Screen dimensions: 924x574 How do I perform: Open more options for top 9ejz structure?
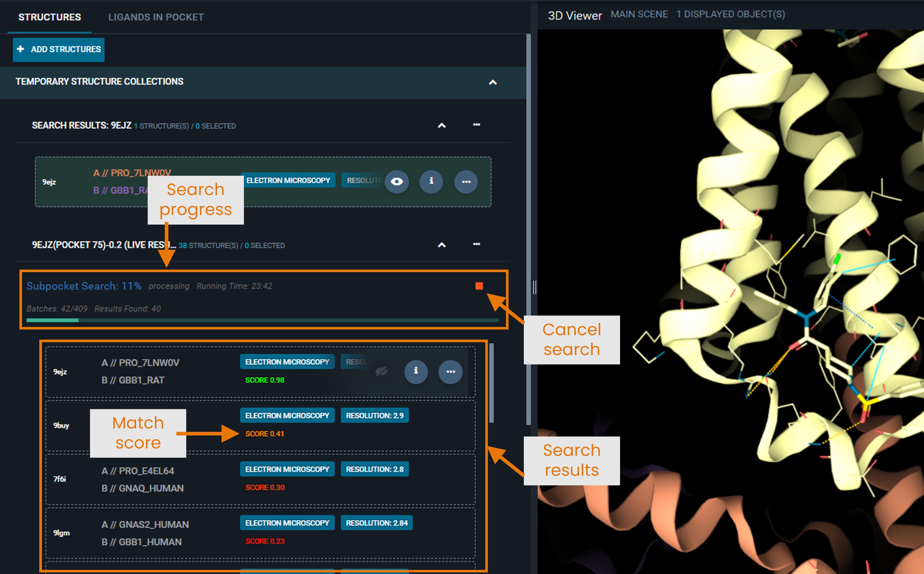466,181
